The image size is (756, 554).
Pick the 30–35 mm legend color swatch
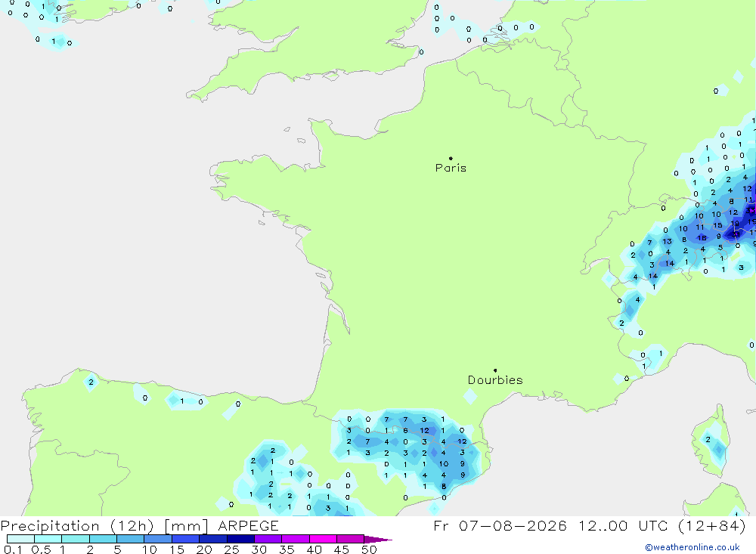(268, 539)
